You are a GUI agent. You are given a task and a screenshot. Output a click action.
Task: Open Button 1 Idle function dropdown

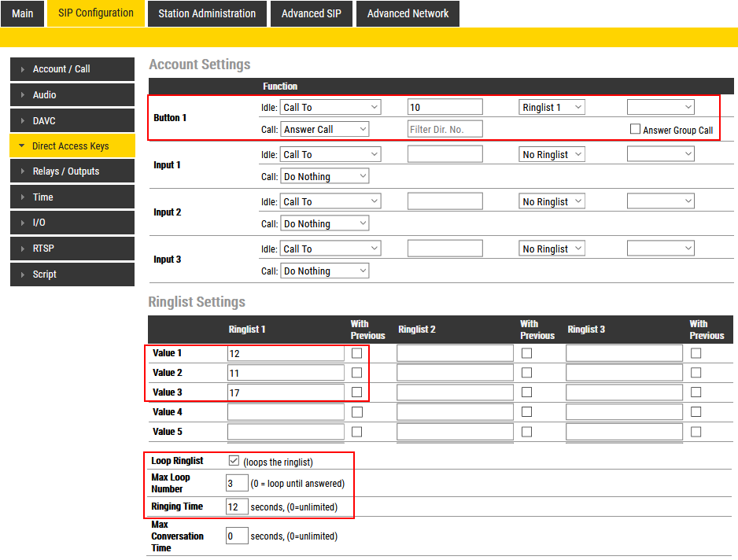point(330,107)
